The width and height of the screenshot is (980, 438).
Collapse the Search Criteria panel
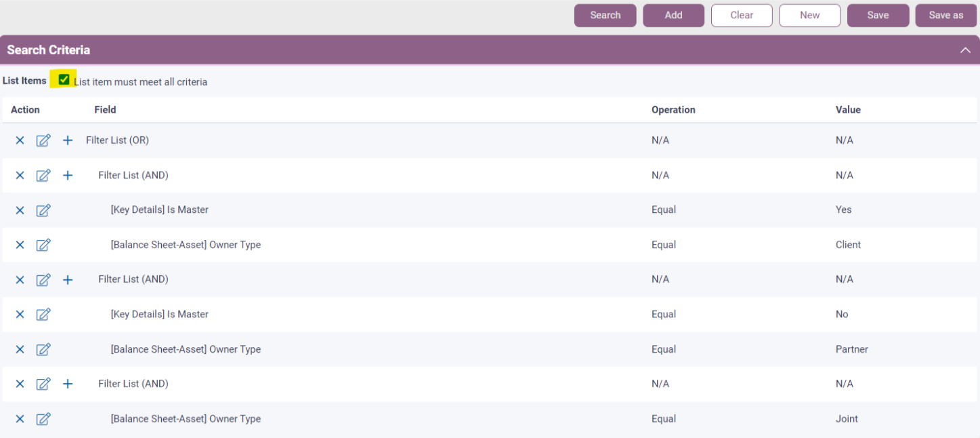pyautogui.click(x=965, y=49)
